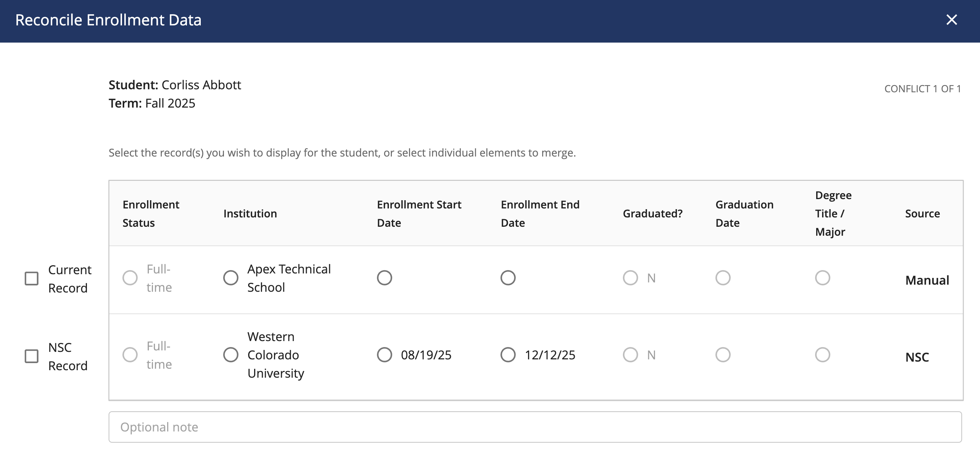Select Apex Technical School institution radio
The height and width of the screenshot is (455, 980).
coord(231,278)
